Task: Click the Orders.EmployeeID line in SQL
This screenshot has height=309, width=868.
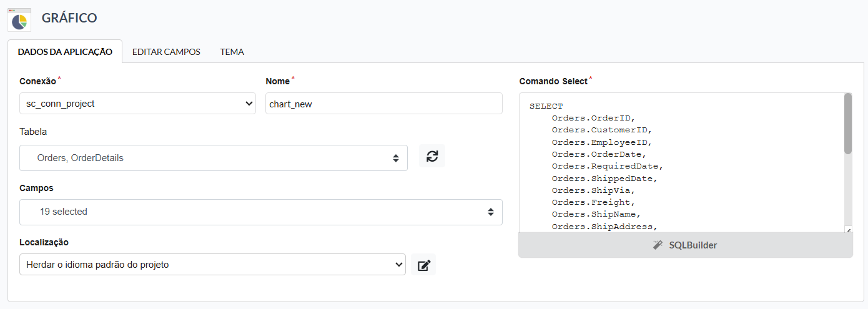Action: coord(601,142)
